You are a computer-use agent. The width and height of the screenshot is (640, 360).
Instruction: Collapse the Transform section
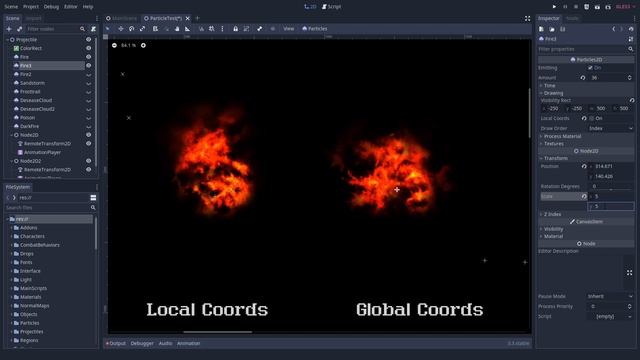(586, 158)
